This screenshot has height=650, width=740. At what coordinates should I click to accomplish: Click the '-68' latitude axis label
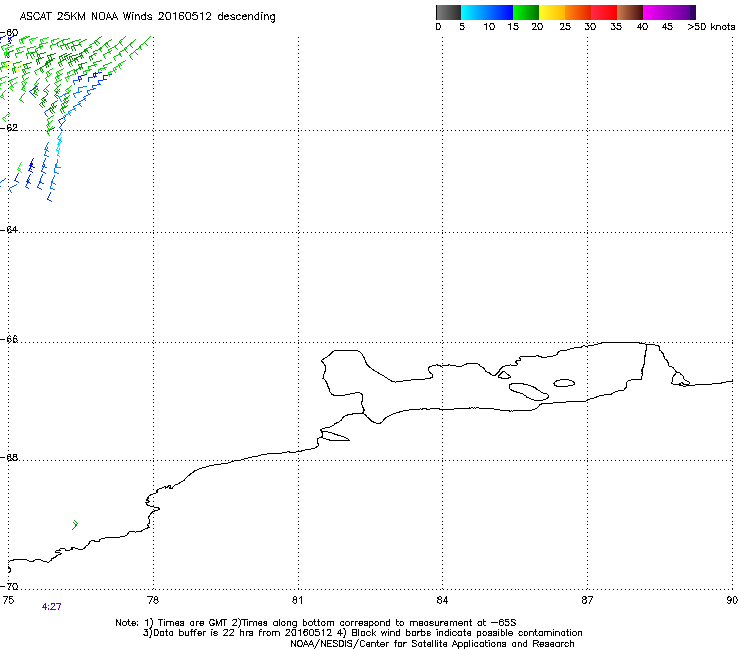point(9,458)
